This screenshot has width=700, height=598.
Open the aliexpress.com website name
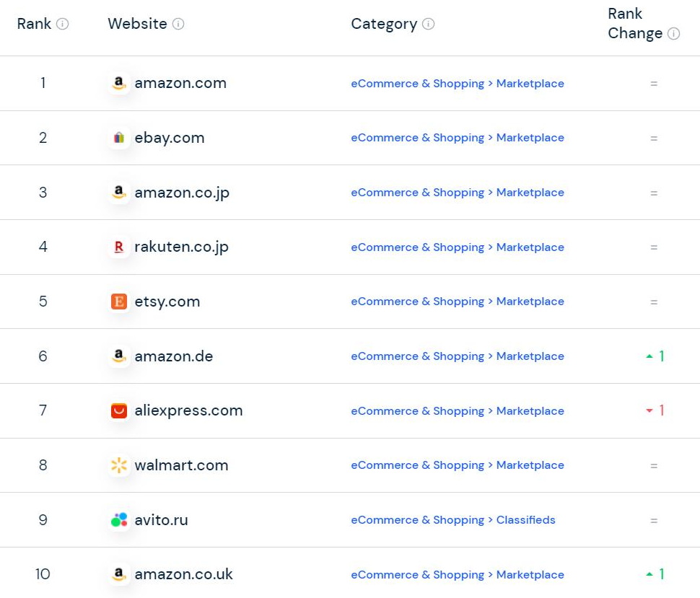click(x=188, y=411)
